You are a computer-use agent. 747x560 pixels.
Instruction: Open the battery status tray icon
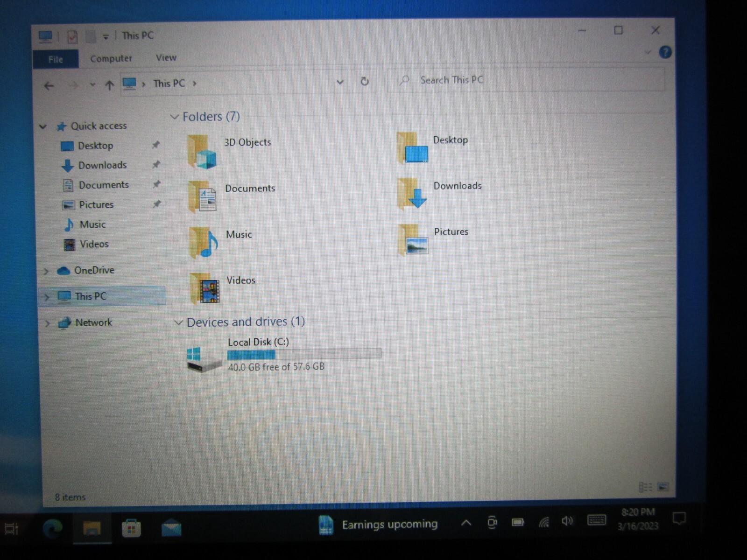[518, 522]
